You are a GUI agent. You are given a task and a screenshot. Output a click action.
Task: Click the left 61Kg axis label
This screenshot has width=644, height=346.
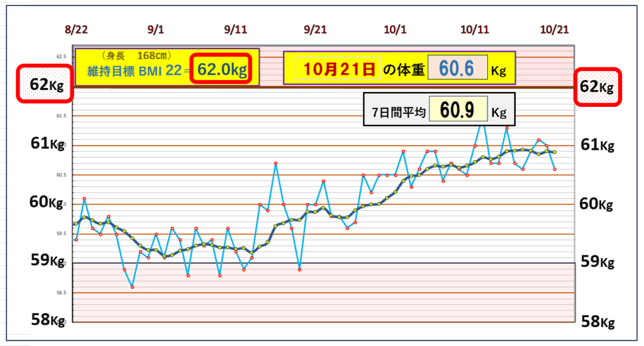47,143
